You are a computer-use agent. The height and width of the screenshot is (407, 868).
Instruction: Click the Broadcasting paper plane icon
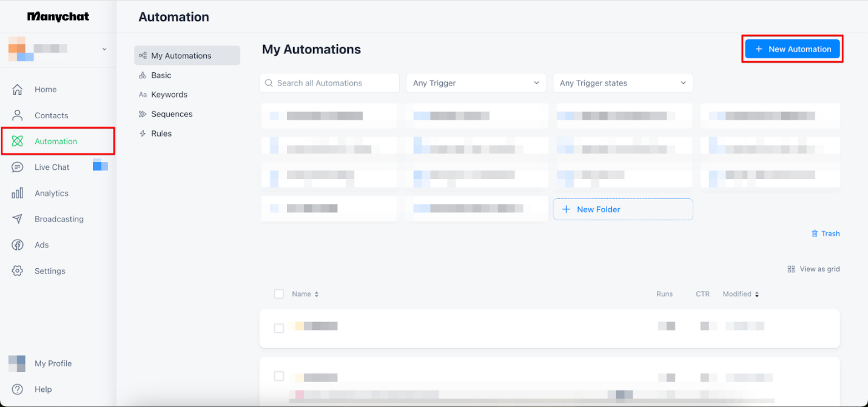point(18,219)
